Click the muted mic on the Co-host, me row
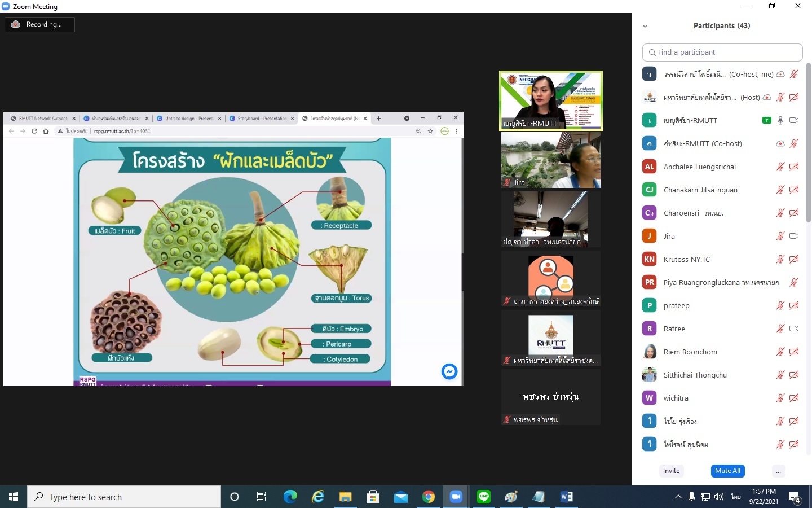This screenshot has width=812, height=508. 794,74
